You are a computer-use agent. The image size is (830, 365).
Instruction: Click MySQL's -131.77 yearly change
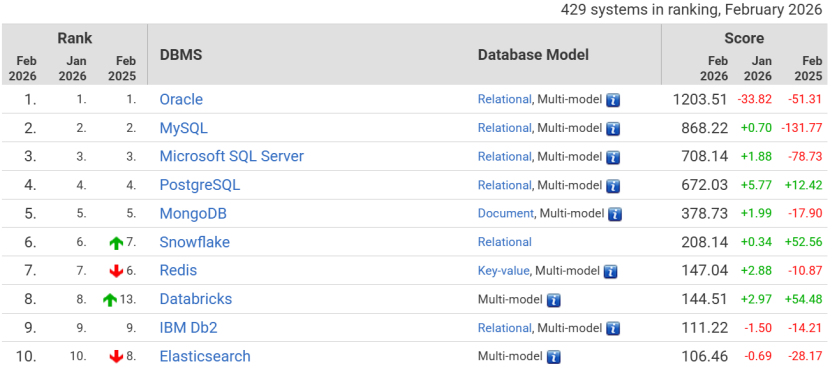801,128
